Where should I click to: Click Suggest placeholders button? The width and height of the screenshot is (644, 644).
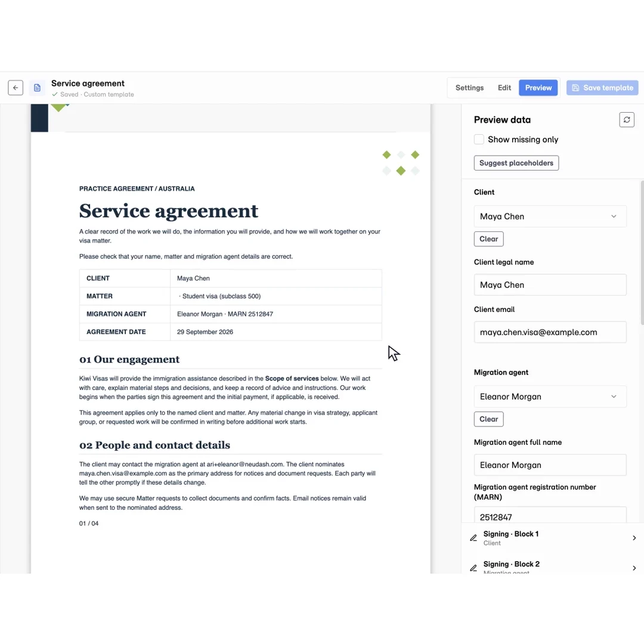click(516, 163)
